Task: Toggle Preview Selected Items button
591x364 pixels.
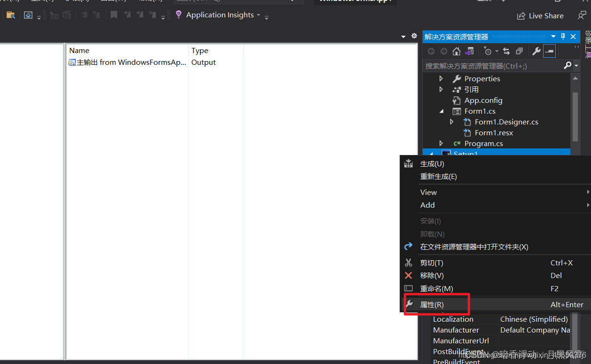Action: tap(549, 51)
